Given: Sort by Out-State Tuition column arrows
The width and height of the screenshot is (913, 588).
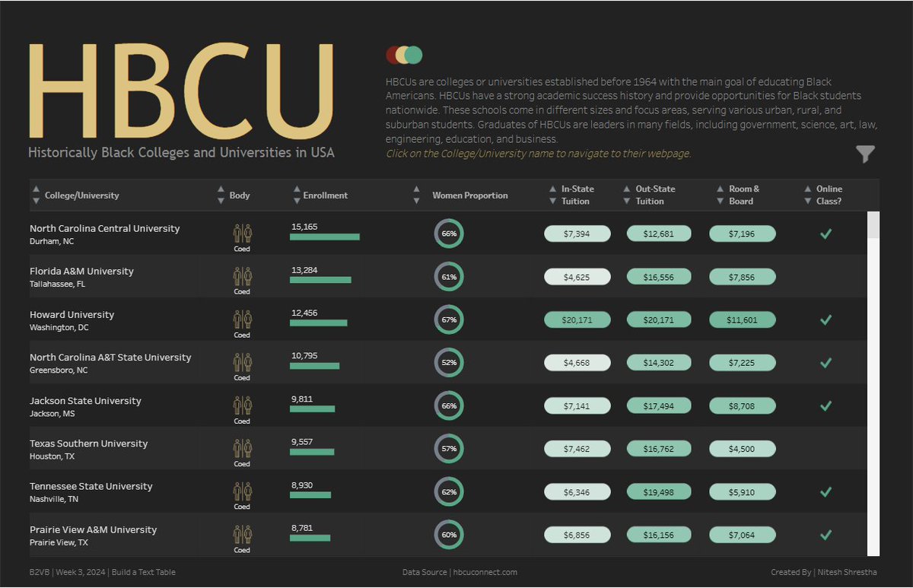Looking at the screenshot, I should click(626, 195).
